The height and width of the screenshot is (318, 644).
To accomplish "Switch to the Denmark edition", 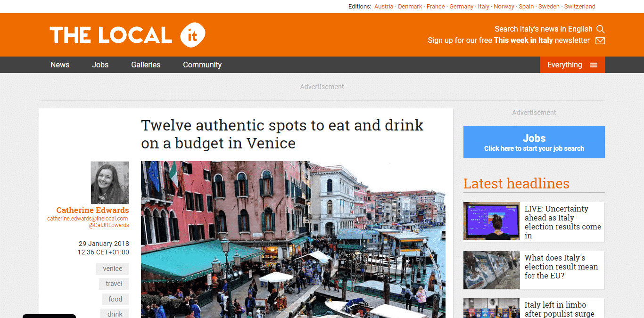I will click(410, 7).
